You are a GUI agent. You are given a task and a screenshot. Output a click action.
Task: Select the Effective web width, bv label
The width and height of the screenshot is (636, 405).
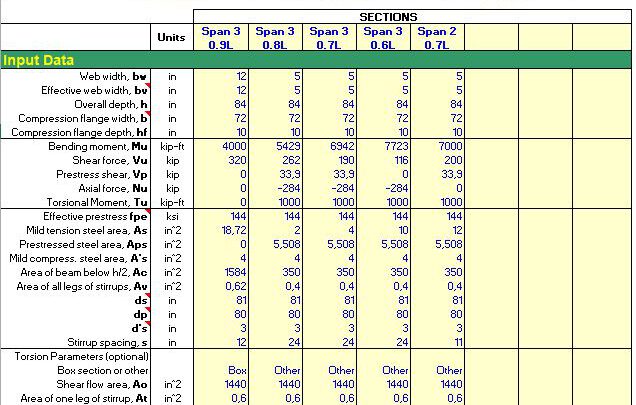click(94, 90)
